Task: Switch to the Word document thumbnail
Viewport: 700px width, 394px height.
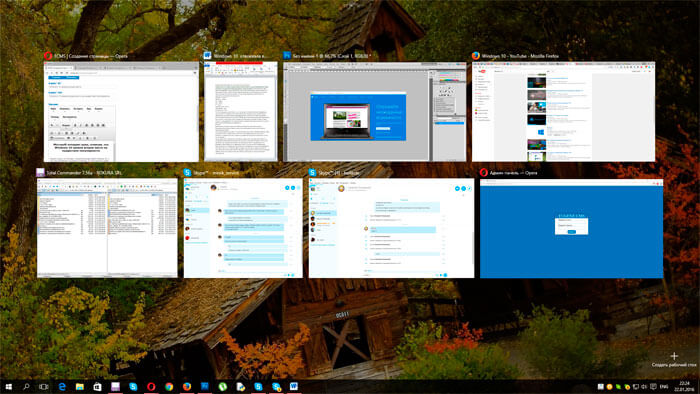Action: tap(241, 112)
